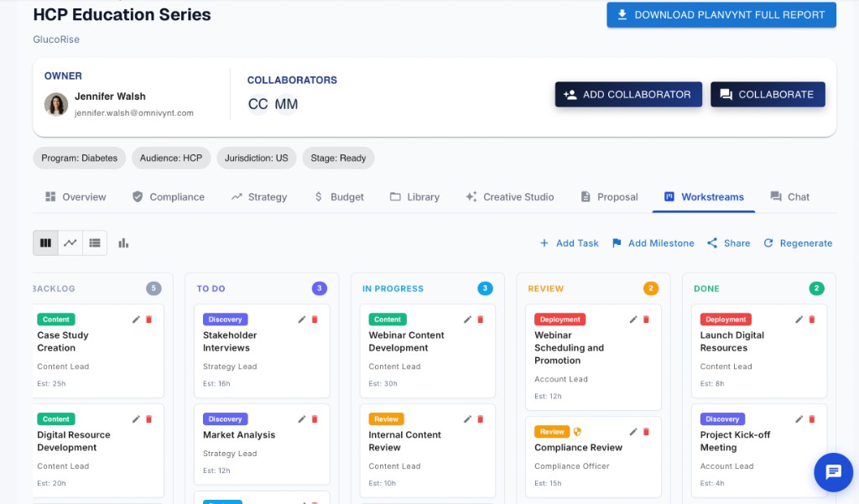Viewport: 859px width, 504px height.
Task: Regenerate the workstreams board
Action: [797, 243]
